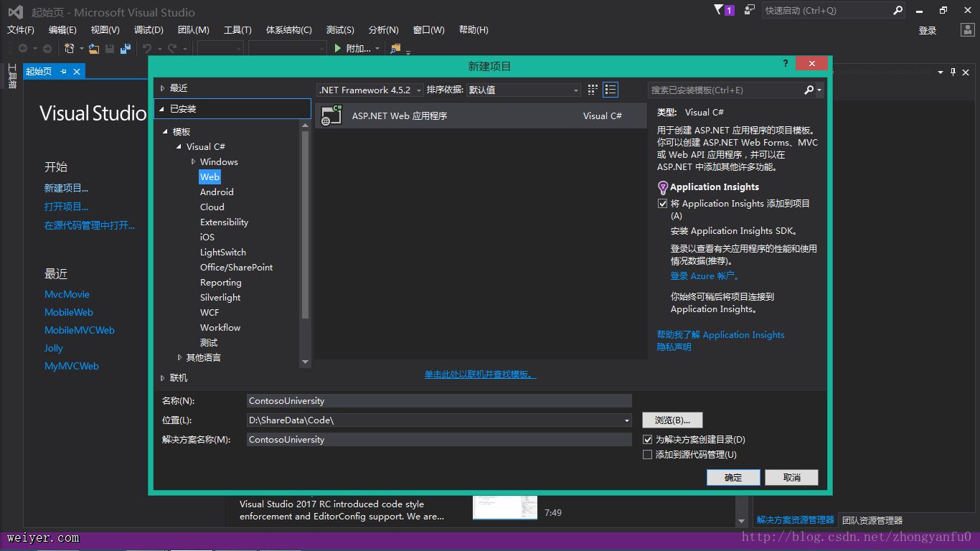Collapse the Installed node
Image resolution: width=980 pixels, height=551 pixels.
(163, 109)
